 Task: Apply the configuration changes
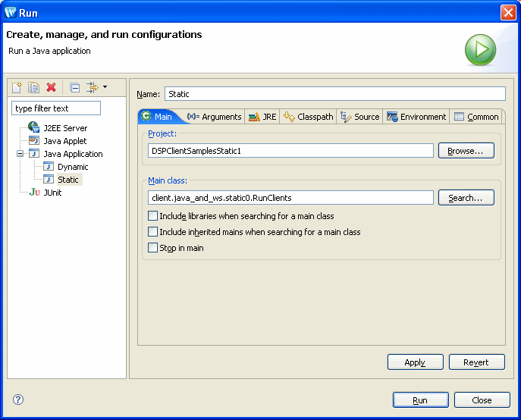click(x=415, y=362)
